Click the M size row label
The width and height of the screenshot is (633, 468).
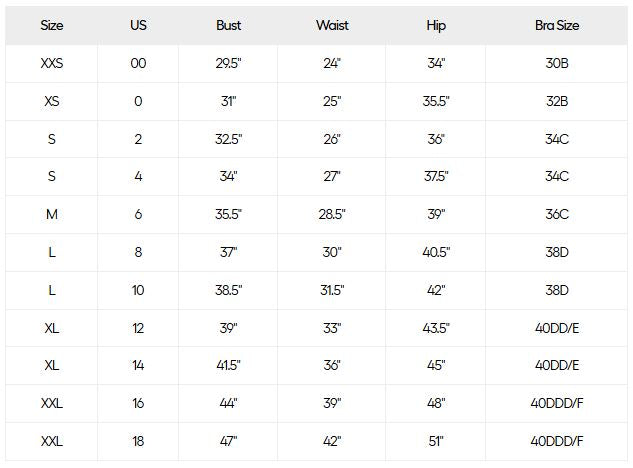coord(52,214)
